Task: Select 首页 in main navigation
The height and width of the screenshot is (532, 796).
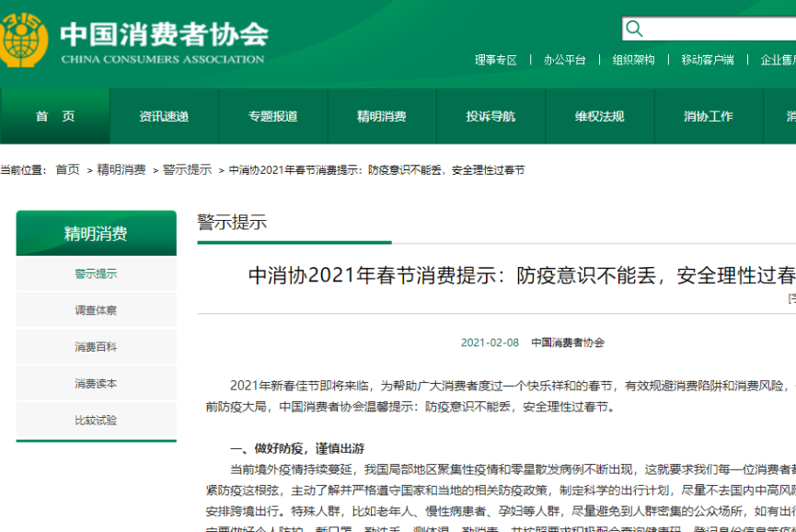Action: coord(55,117)
